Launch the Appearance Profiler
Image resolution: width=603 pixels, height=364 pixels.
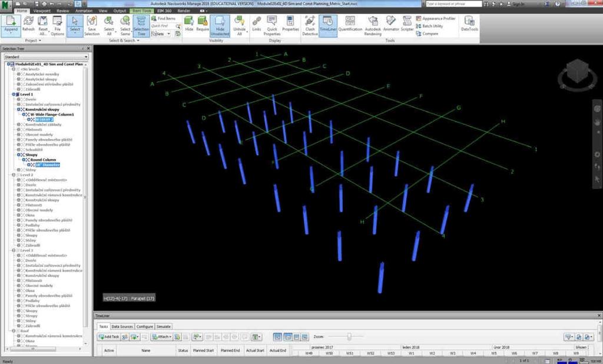435,18
